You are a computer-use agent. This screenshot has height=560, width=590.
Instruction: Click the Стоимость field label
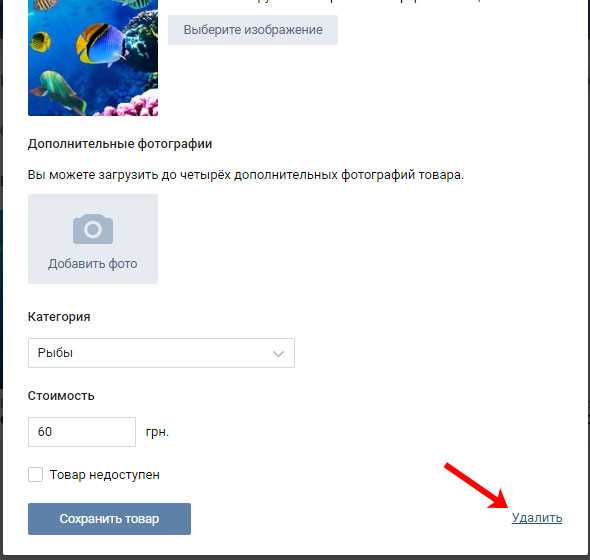tap(61, 396)
